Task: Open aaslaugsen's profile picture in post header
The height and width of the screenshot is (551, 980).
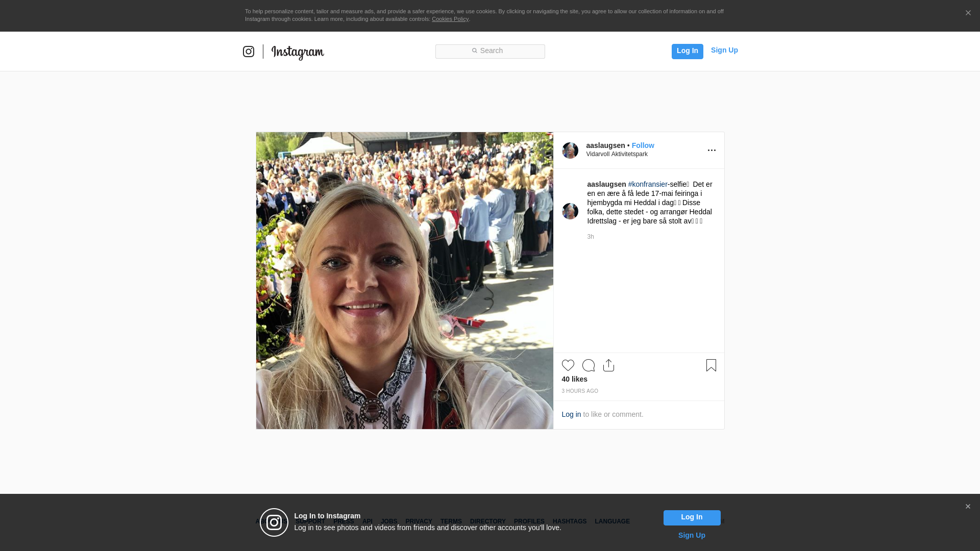Action: point(570,151)
